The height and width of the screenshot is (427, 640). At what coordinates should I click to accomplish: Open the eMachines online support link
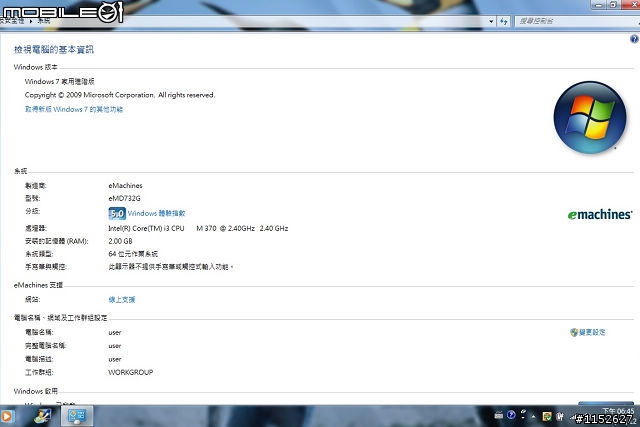122,300
